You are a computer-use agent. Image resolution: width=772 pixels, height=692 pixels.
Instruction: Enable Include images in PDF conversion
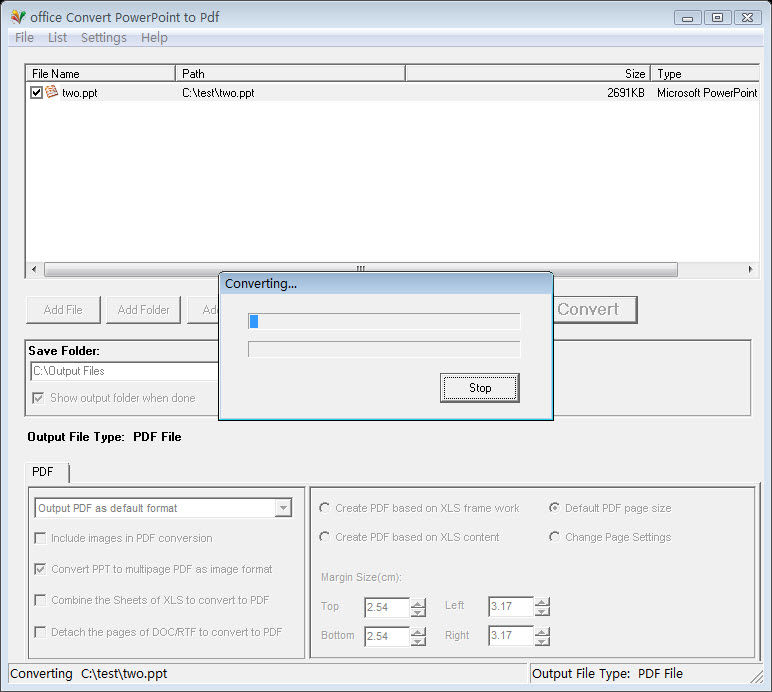40,538
